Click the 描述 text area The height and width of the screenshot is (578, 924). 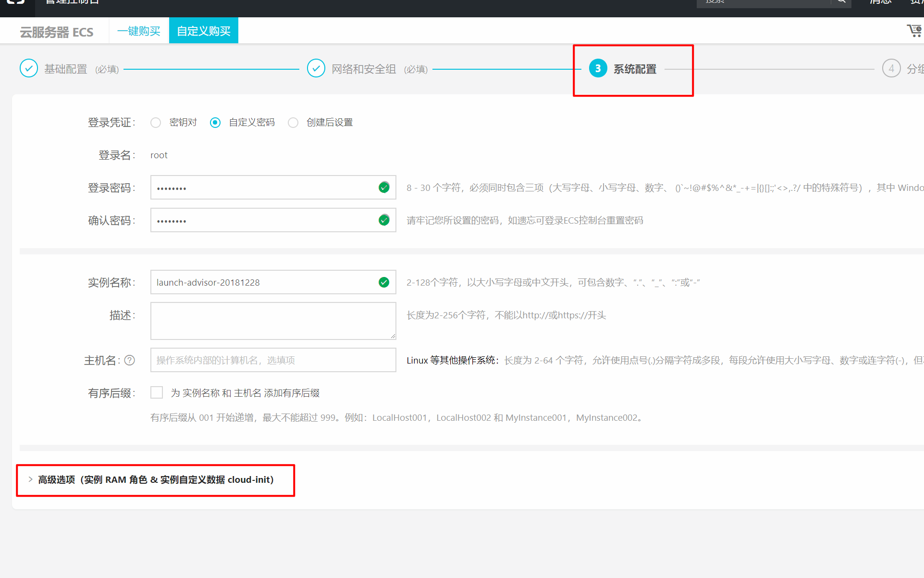coord(273,321)
